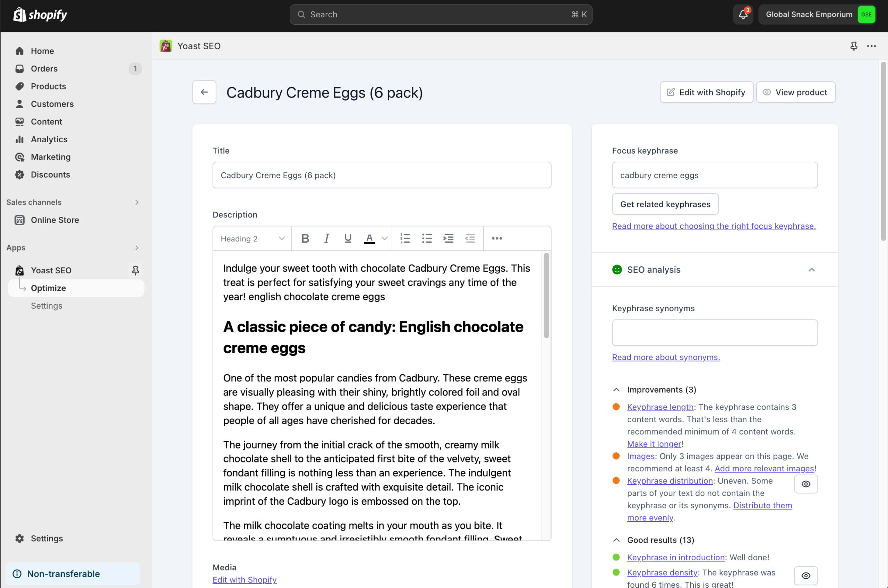Open Orders in sidebar

(x=44, y=69)
